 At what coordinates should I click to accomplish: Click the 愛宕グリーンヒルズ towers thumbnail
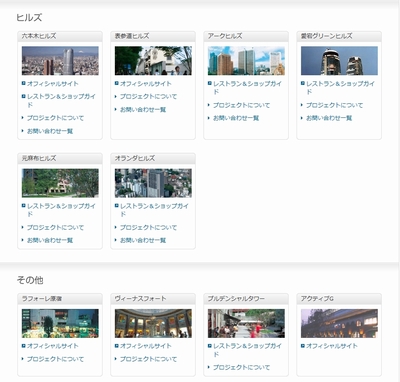tap(339, 61)
